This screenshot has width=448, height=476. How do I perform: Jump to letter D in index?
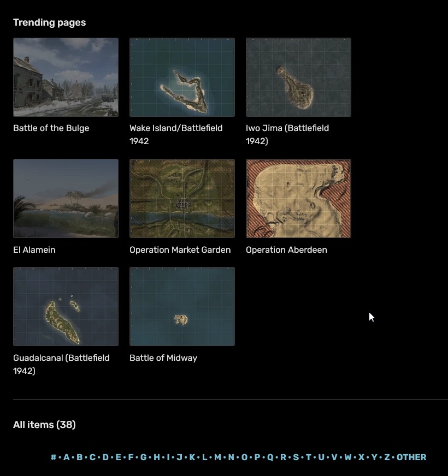[105, 457]
